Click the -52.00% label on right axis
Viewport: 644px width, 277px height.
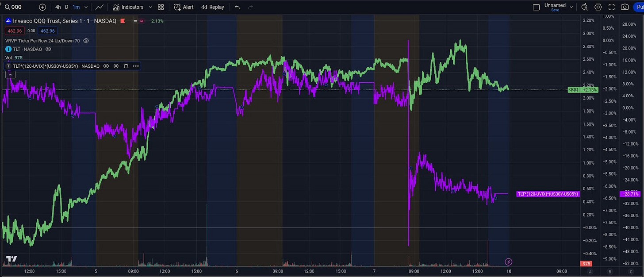[x=630, y=263]
